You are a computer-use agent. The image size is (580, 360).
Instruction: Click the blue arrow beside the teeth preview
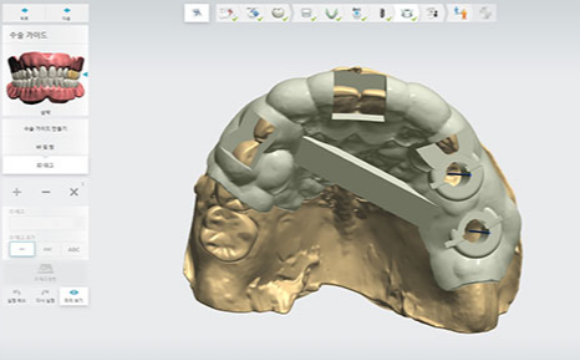[85, 75]
